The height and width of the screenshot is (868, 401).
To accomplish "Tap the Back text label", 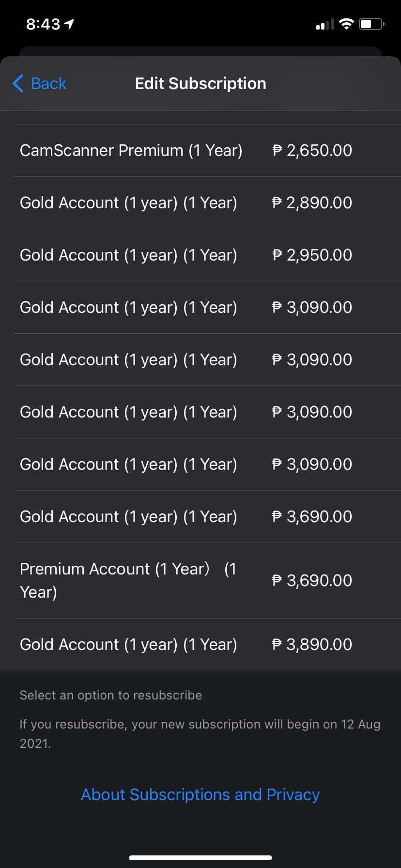I will pos(48,83).
